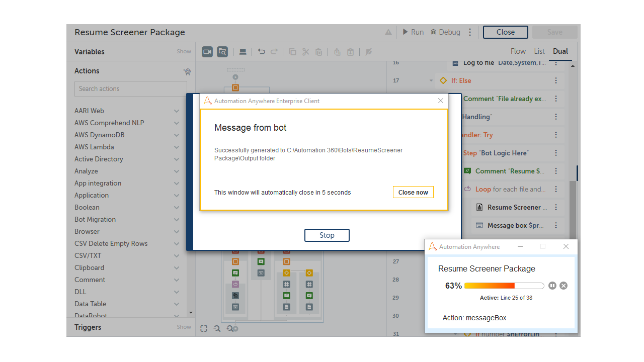This screenshot has height=362, width=644.
Task: Click the package icon beside Actions heading
Action: tap(187, 71)
